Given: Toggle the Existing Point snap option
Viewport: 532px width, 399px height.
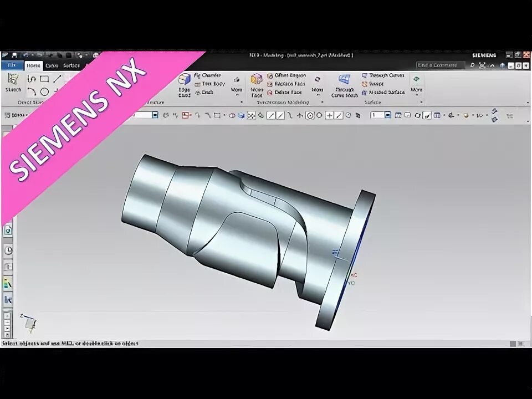Looking at the screenshot, I should click(x=329, y=116).
